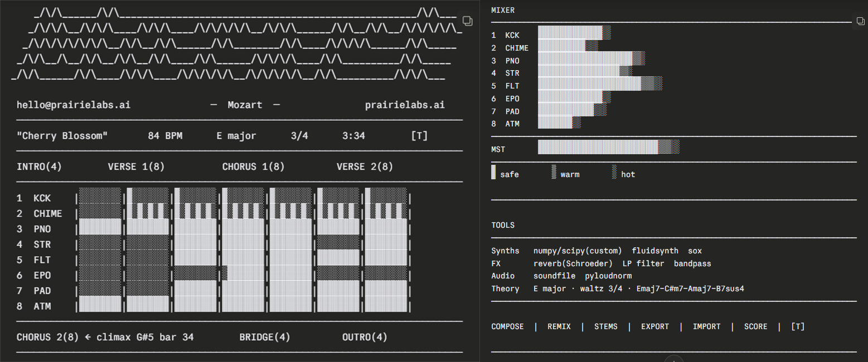Click reverb(Schroeder) in the FX row
868x362 pixels.
(x=573, y=263)
